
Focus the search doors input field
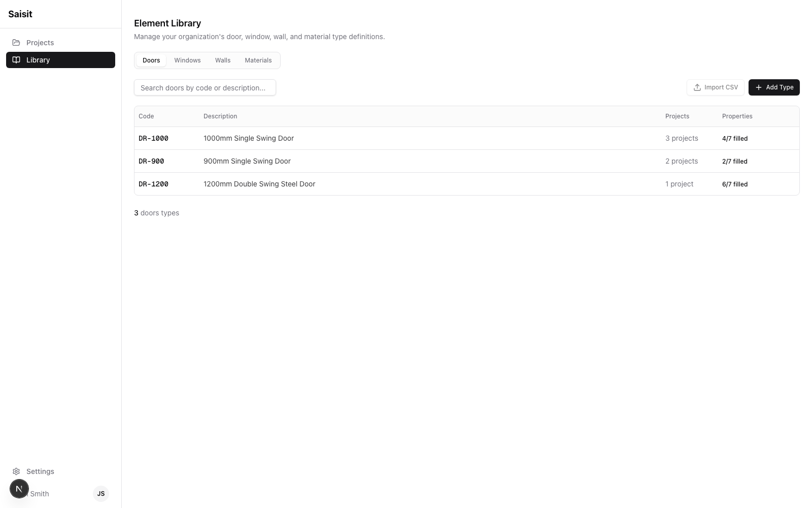[205, 87]
